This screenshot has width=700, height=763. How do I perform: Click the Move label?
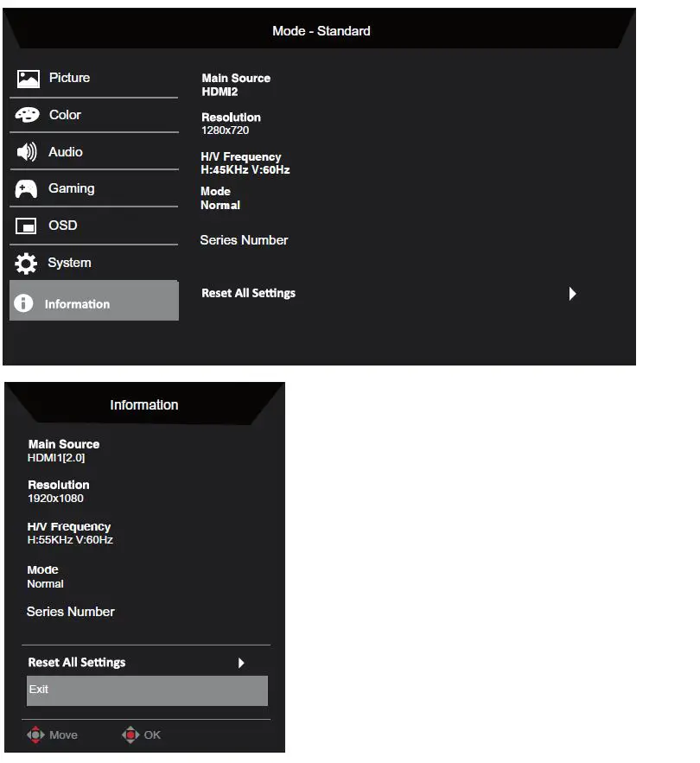[63, 734]
